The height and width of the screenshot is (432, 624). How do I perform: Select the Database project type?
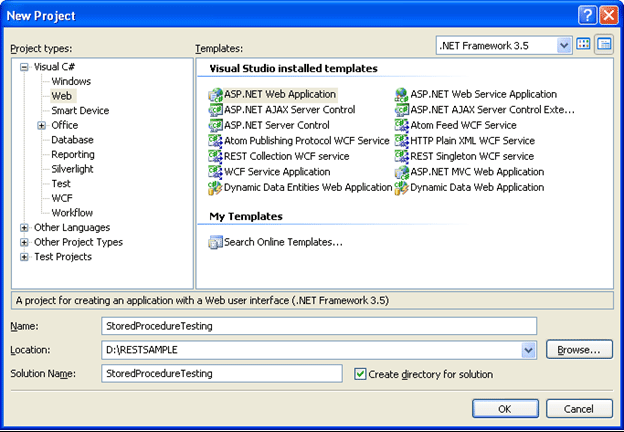[x=72, y=140]
